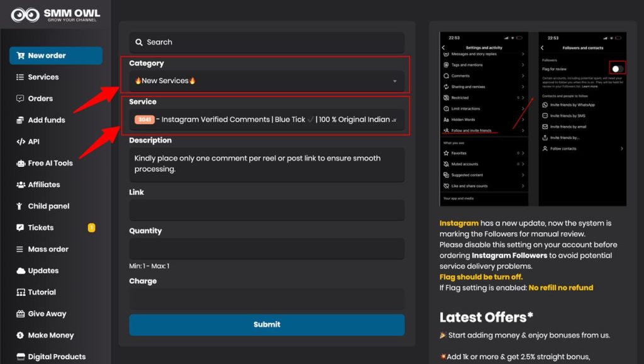Click the Tickets pencil icon
Image resolution: width=644 pixels, height=364 pixels.
(19, 227)
